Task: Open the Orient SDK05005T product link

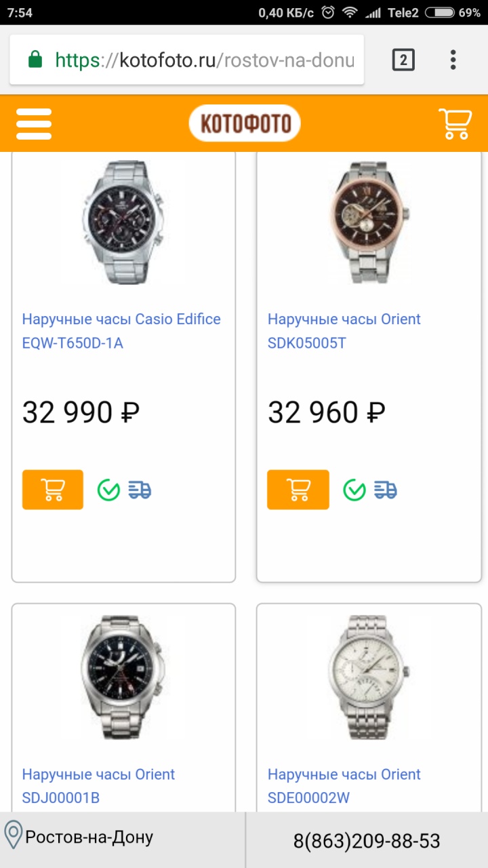Action: click(x=344, y=331)
